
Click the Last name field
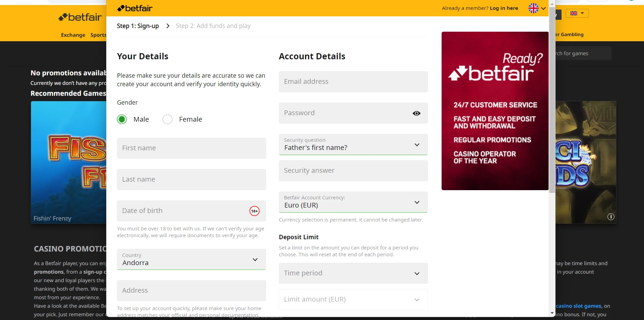(x=191, y=180)
